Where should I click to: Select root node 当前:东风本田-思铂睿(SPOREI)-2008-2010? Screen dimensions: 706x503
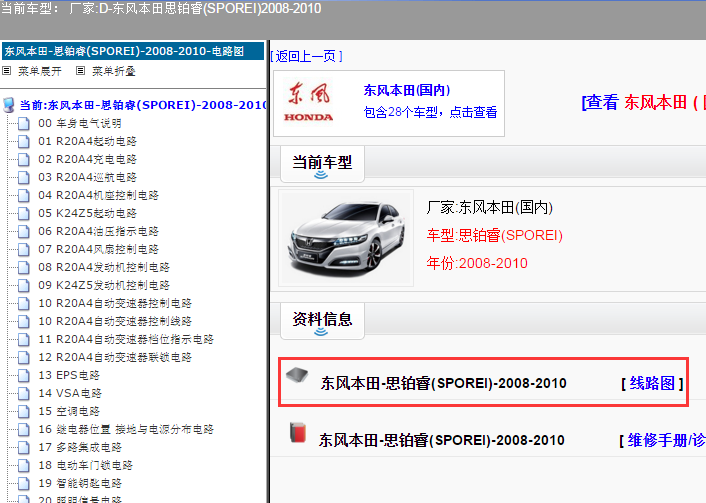(143, 105)
